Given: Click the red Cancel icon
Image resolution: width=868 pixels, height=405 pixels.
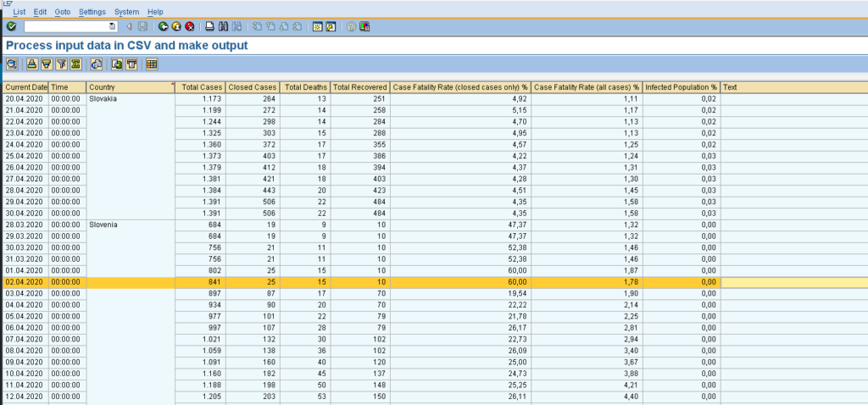Looking at the screenshot, I should click(189, 26).
